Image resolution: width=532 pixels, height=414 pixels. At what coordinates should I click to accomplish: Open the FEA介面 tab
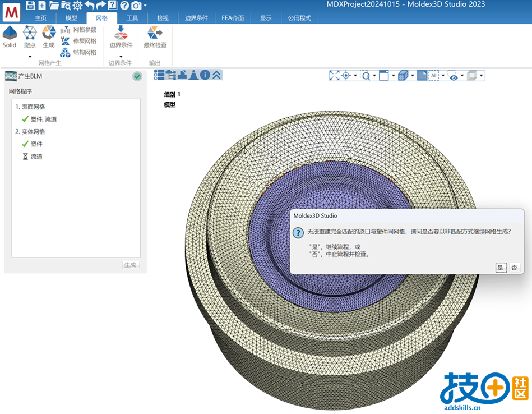tap(233, 18)
